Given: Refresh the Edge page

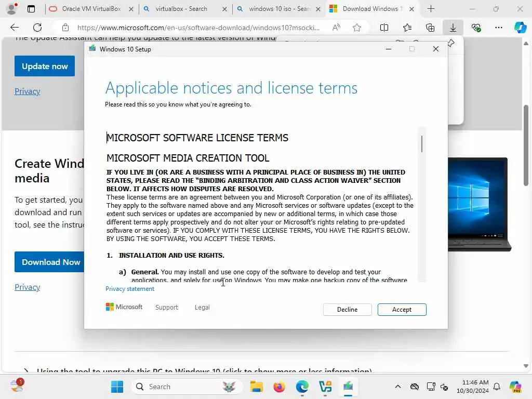Looking at the screenshot, I should point(37,28).
